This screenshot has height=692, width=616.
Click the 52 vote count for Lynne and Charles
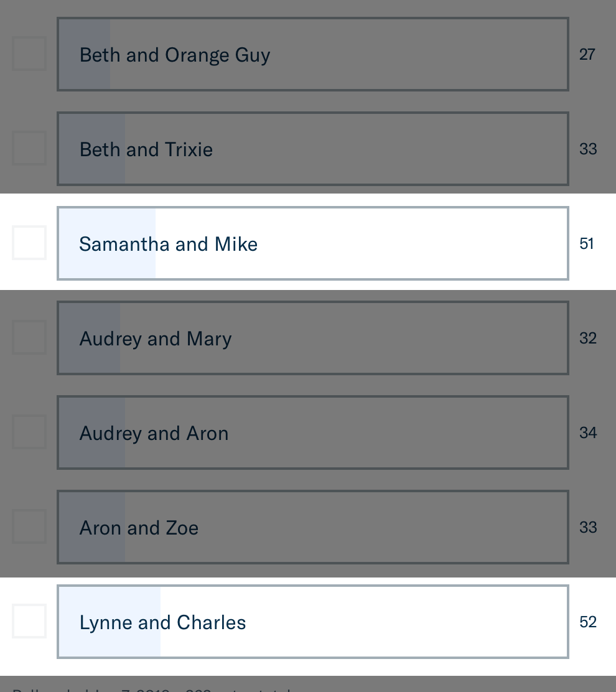coord(587,622)
